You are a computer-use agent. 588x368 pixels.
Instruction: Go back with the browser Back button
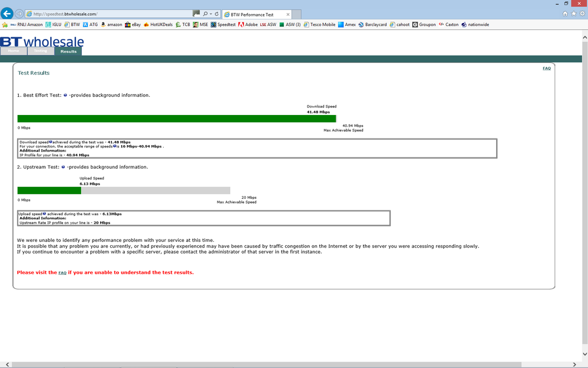(6, 14)
